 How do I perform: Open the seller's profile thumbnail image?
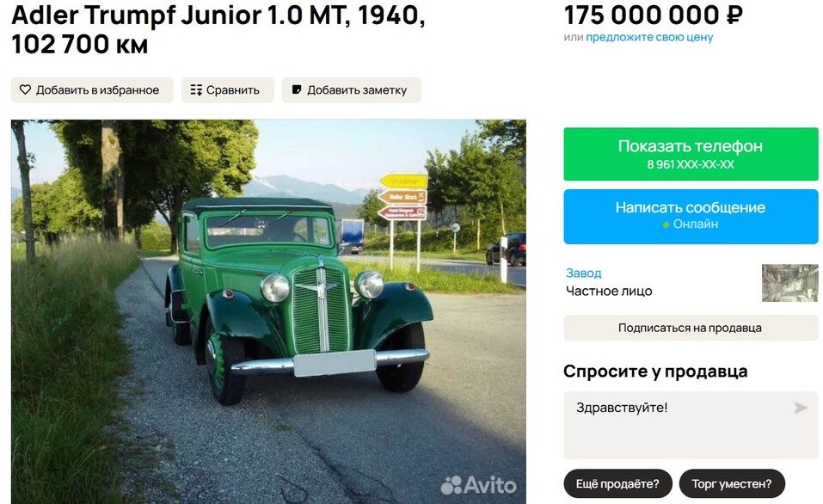[789, 281]
